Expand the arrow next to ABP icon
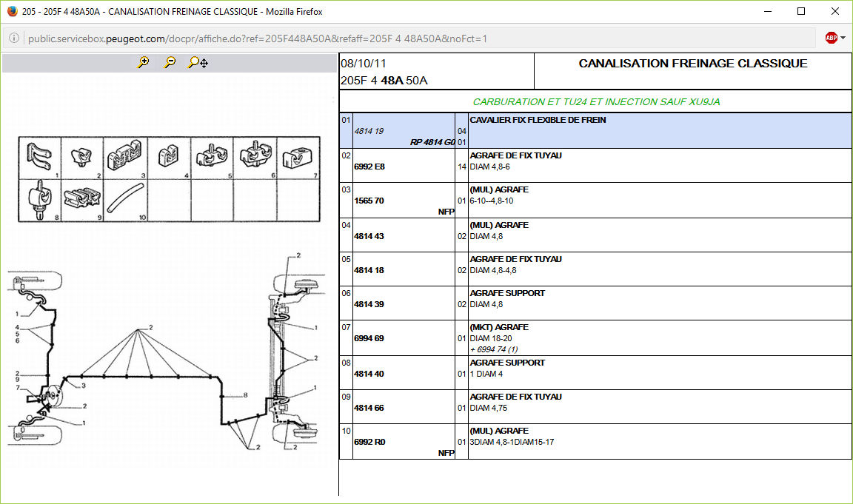The width and height of the screenshot is (853, 504). [x=843, y=38]
